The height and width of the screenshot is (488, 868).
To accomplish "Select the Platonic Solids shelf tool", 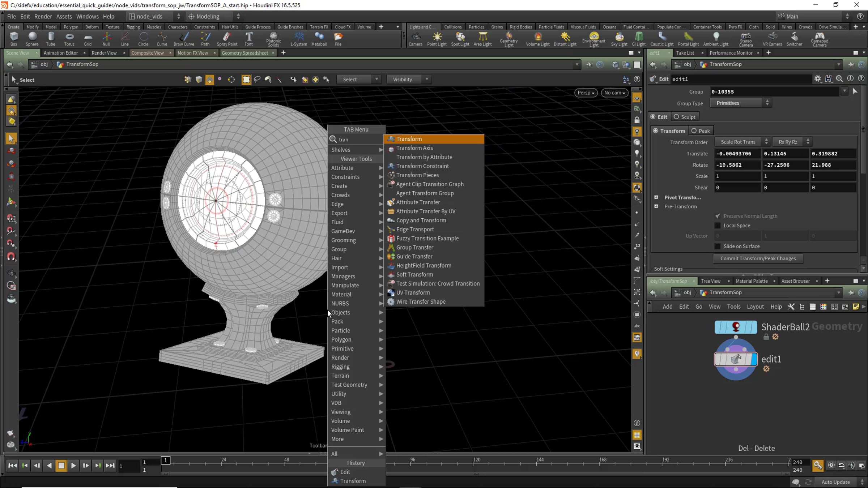I will click(273, 39).
